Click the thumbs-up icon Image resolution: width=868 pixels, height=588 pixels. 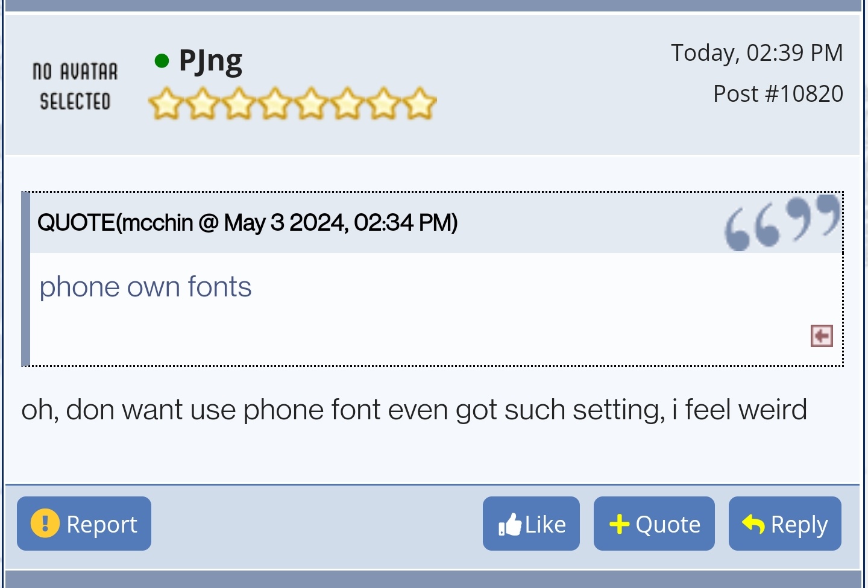(510, 524)
